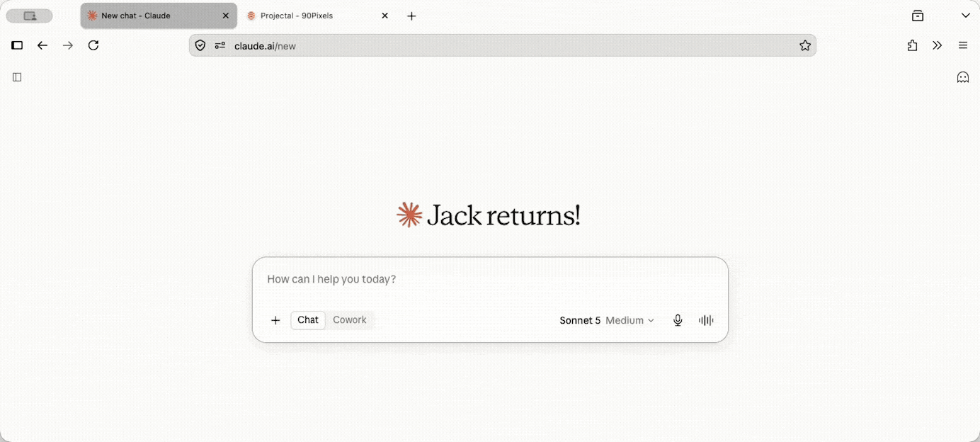Add attachment with the plus icon
Viewport: 980px width, 442px height.
coord(275,320)
